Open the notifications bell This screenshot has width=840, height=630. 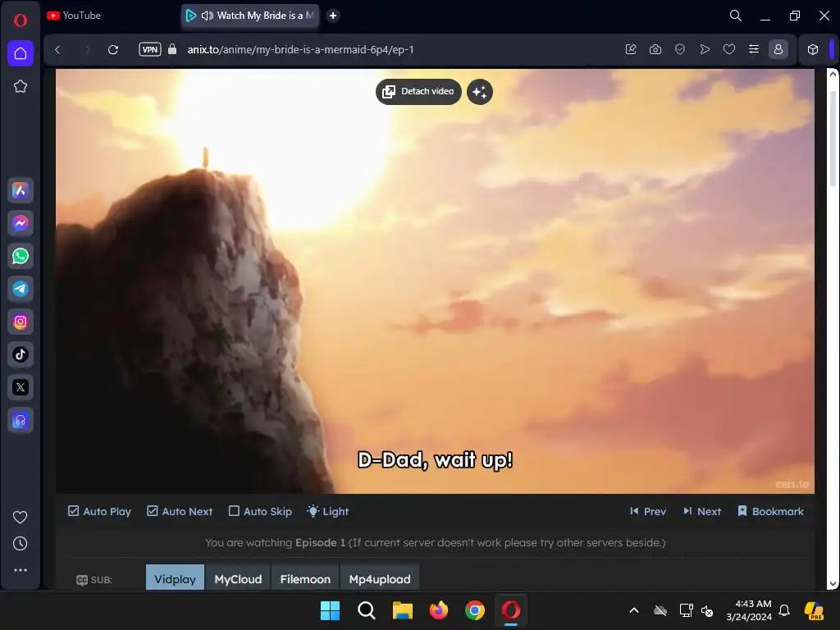click(784, 610)
